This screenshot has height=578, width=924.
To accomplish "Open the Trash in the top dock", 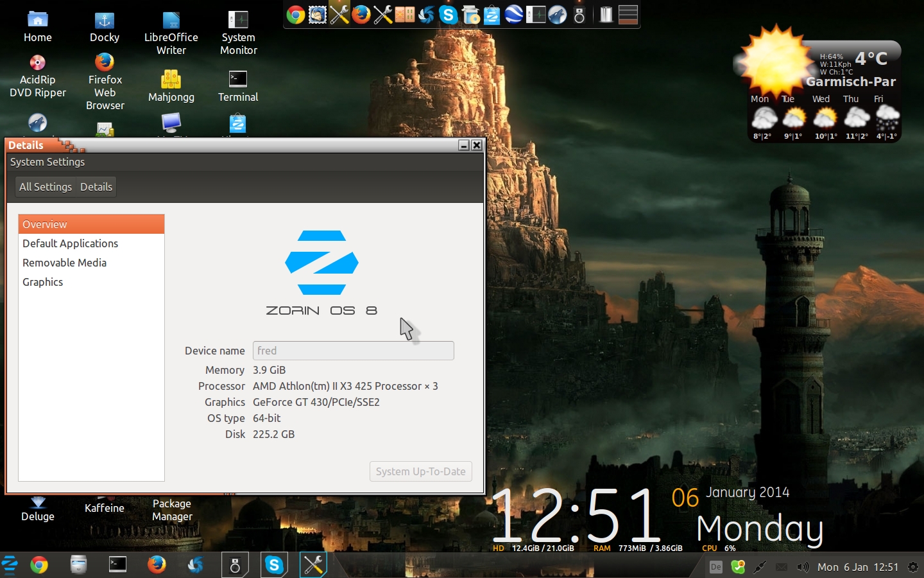I will (x=606, y=14).
